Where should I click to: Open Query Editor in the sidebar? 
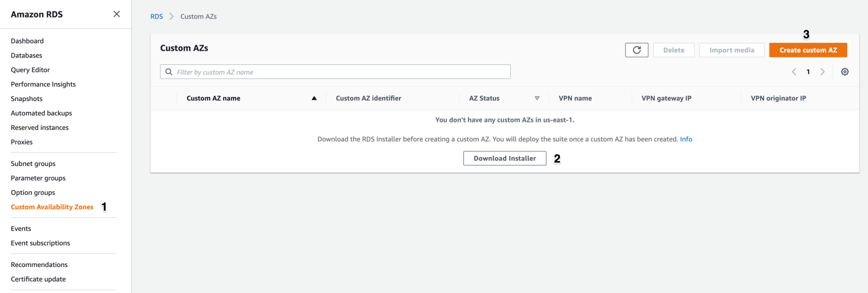click(31, 70)
